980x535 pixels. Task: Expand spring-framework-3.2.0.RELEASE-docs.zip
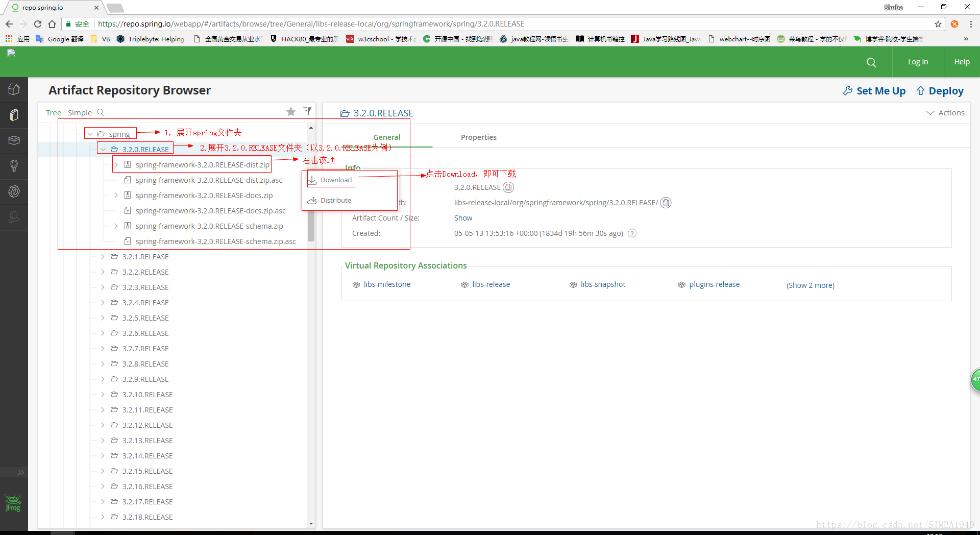click(116, 195)
